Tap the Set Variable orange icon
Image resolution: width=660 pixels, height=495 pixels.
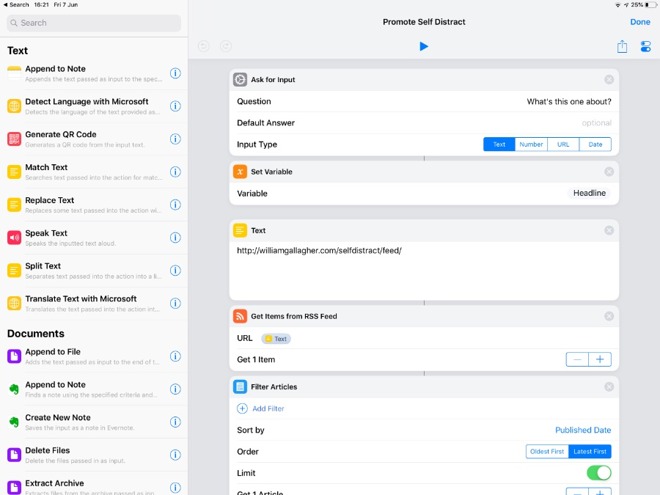click(x=240, y=172)
